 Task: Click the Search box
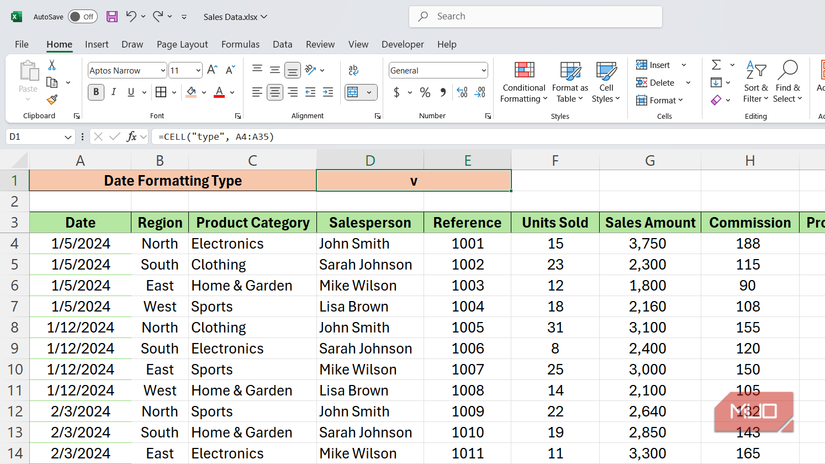pos(535,16)
